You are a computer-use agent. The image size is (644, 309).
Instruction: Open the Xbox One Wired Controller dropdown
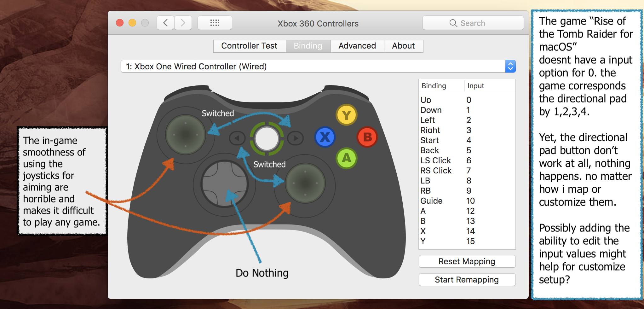pyautogui.click(x=318, y=67)
